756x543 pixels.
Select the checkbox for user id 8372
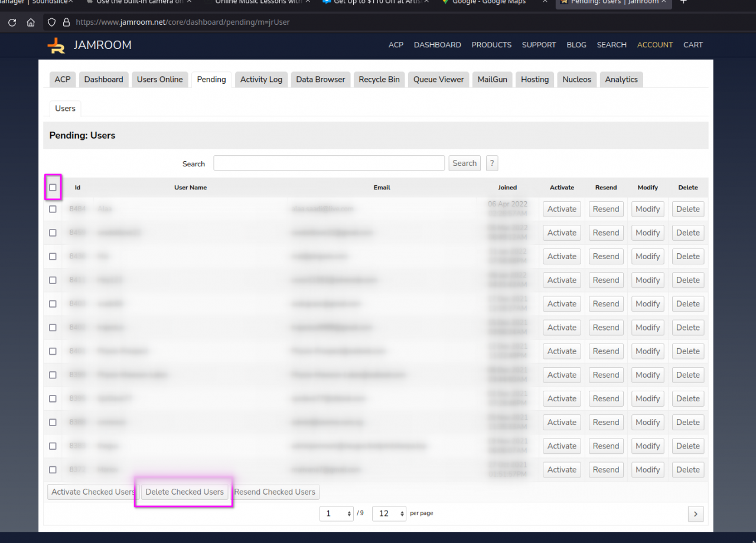click(x=53, y=470)
